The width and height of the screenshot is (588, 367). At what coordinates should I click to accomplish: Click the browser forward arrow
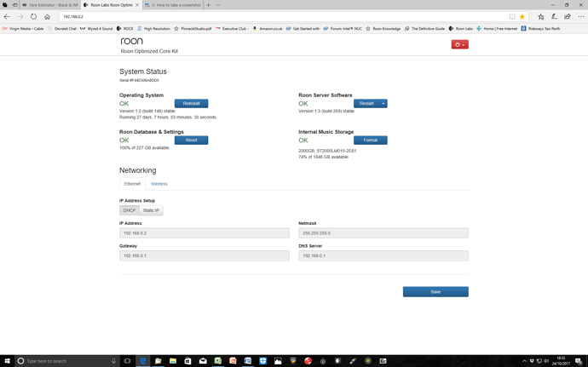tap(20, 16)
